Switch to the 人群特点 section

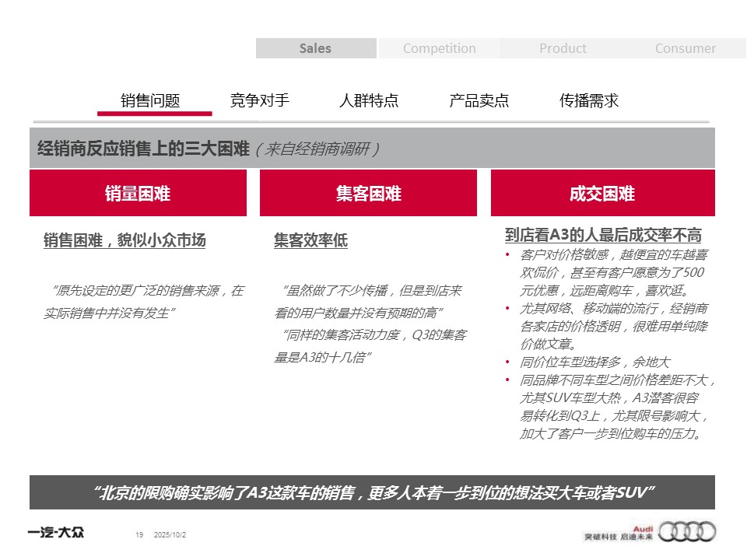(369, 100)
